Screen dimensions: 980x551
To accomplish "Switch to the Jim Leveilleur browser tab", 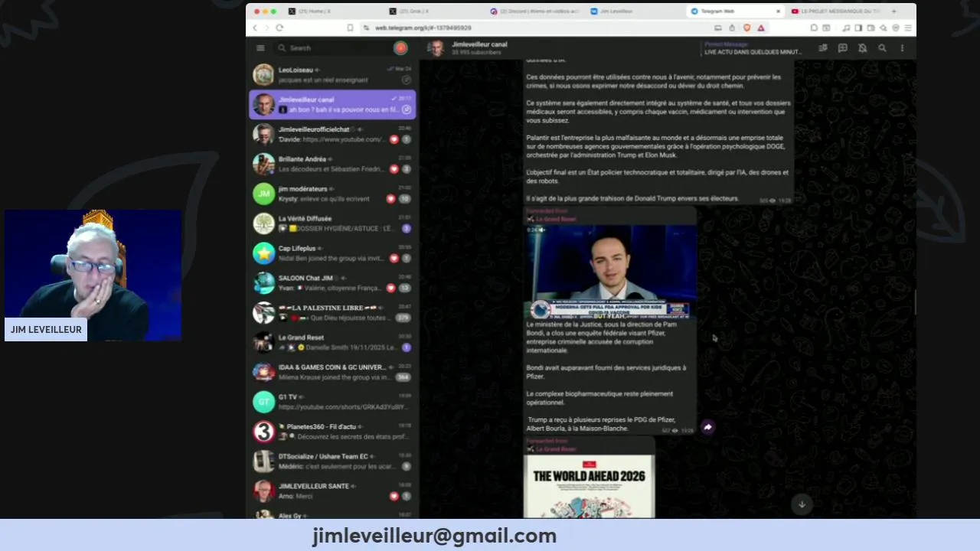I will [x=612, y=11].
